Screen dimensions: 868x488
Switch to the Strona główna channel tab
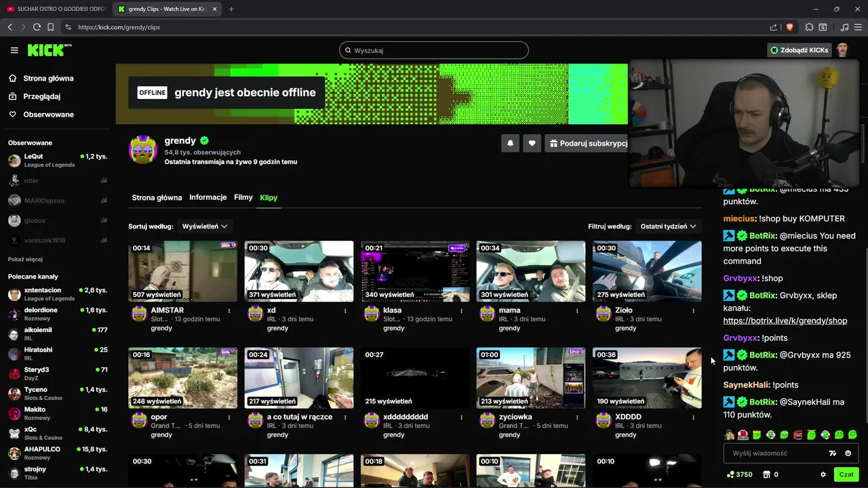[x=157, y=198]
